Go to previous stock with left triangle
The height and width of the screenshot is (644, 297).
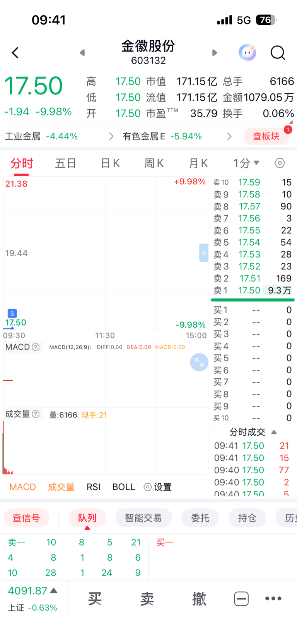tap(82, 53)
